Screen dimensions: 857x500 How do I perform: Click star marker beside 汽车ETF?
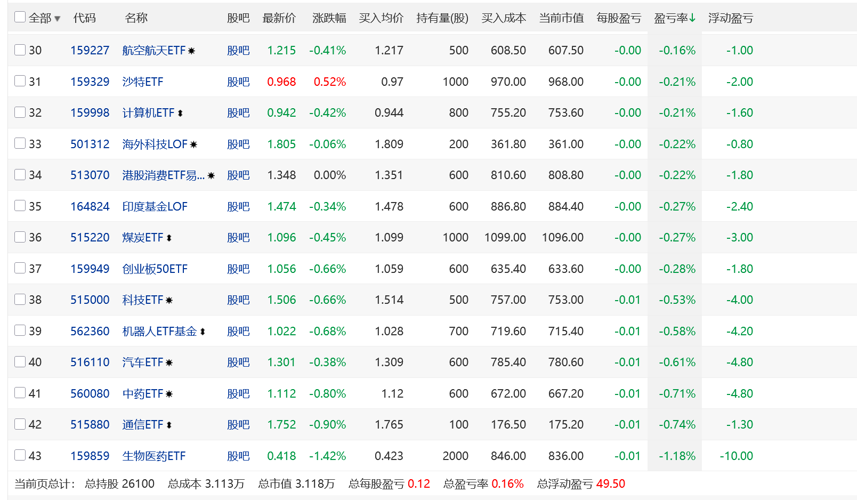click(x=169, y=363)
